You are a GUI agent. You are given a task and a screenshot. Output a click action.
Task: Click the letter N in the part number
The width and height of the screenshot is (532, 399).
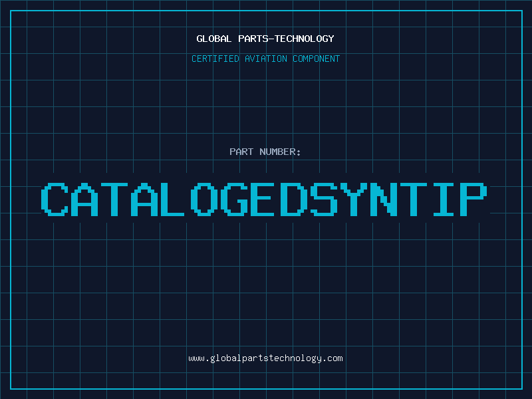click(384, 199)
